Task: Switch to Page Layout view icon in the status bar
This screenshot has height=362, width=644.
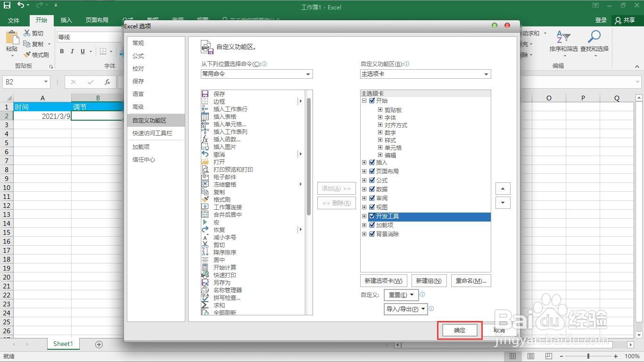Action: click(531, 356)
